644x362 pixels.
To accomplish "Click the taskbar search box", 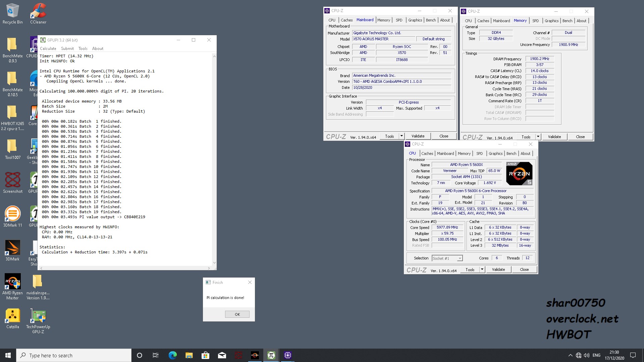I will [74, 355].
